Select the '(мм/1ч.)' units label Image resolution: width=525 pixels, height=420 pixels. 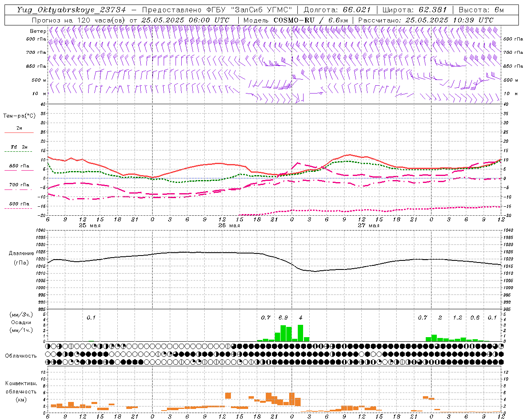(21, 330)
